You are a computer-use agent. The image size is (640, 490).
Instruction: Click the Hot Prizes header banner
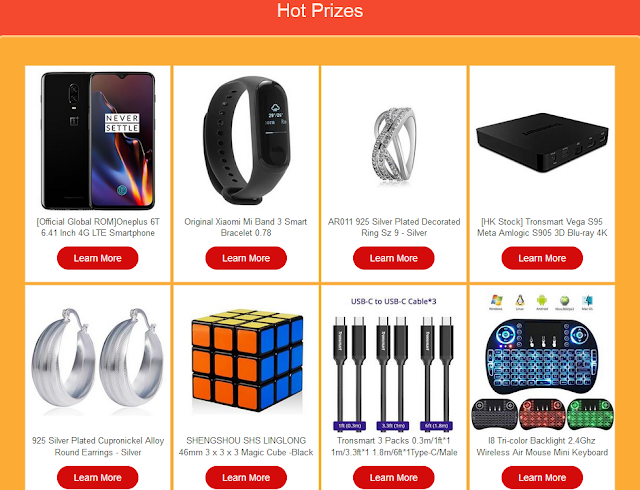320,16
